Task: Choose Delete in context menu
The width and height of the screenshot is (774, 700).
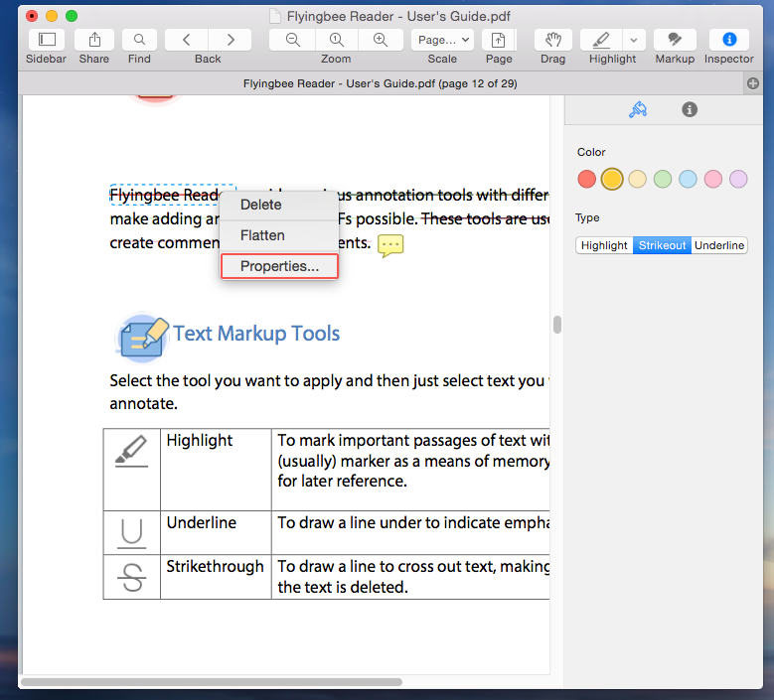Action: pyautogui.click(x=279, y=205)
